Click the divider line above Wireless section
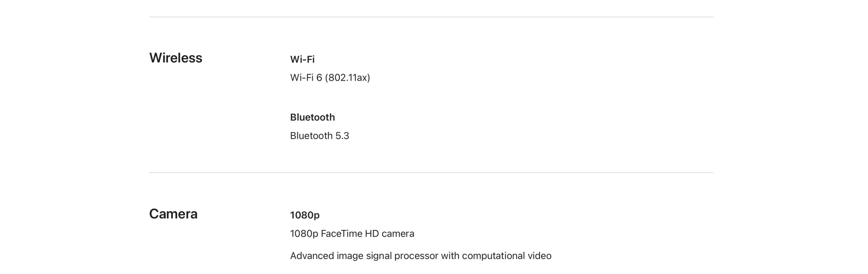The width and height of the screenshot is (868, 274). [x=431, y=17]
